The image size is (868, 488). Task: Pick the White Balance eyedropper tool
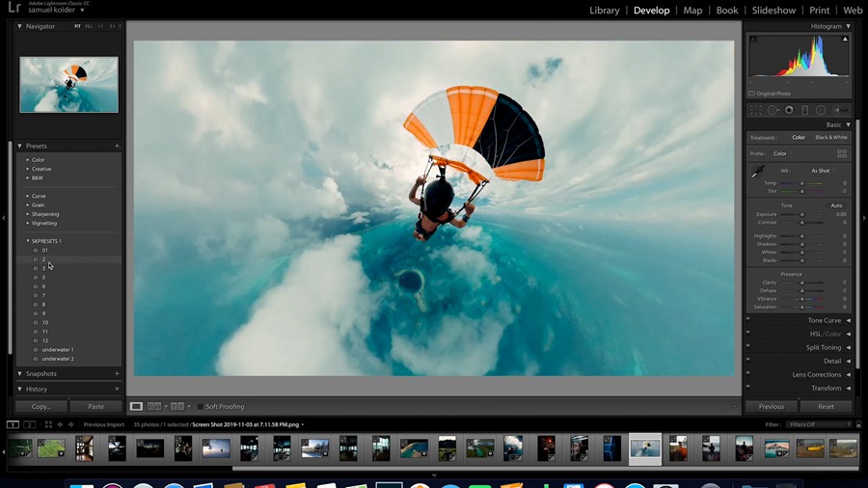tap(757, 172)
